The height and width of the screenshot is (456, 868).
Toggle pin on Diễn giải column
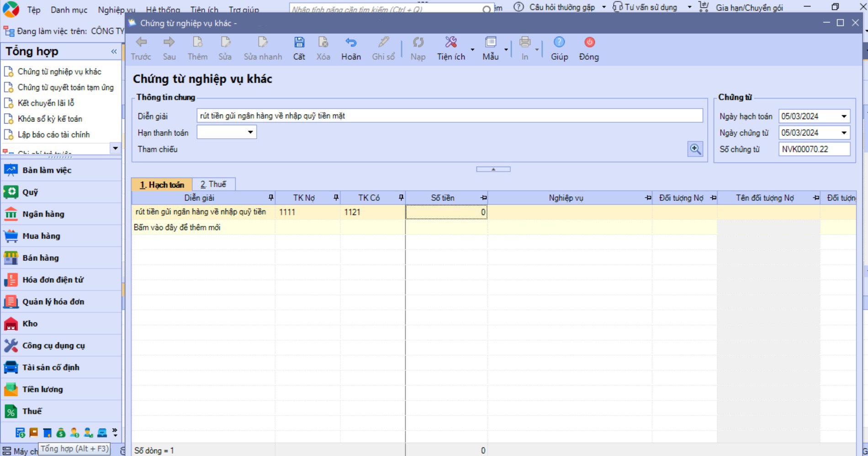[x=271, y=198]
